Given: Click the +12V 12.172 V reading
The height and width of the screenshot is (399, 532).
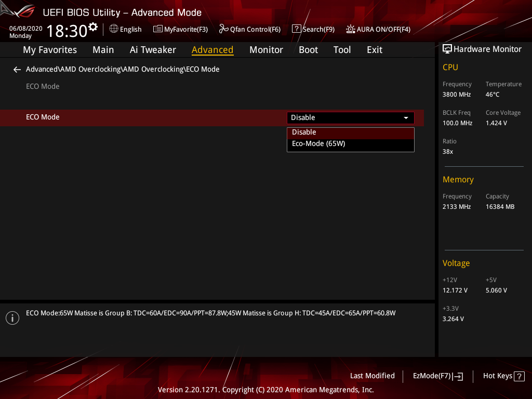Looking at the screenshot, I should pos(455,290).
